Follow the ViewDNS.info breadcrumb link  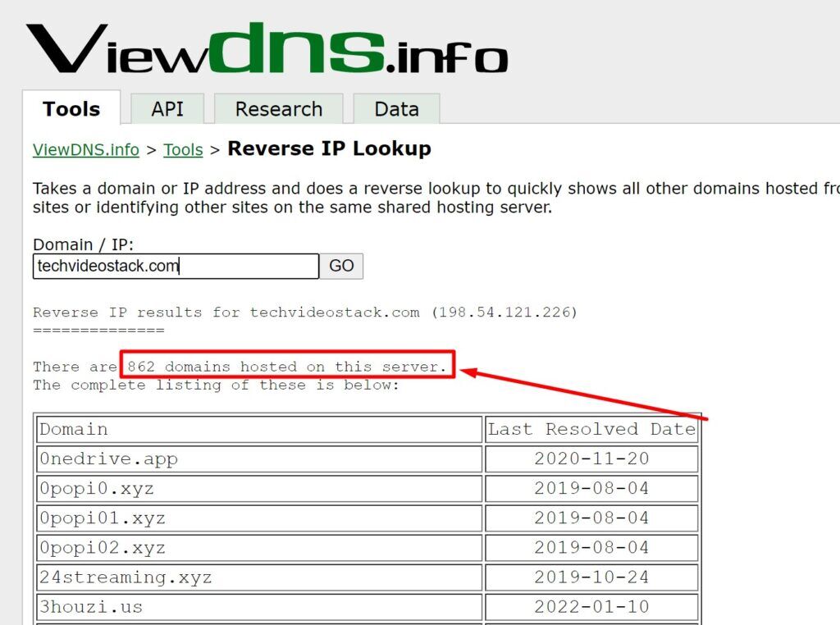pos(85,149)
